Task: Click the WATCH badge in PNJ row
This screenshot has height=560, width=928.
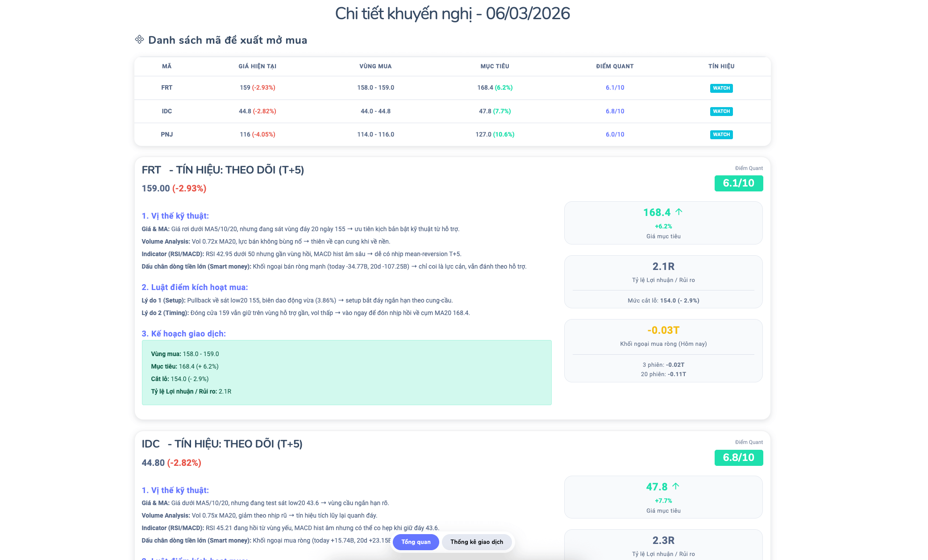Action: click(x=721, y=134)
